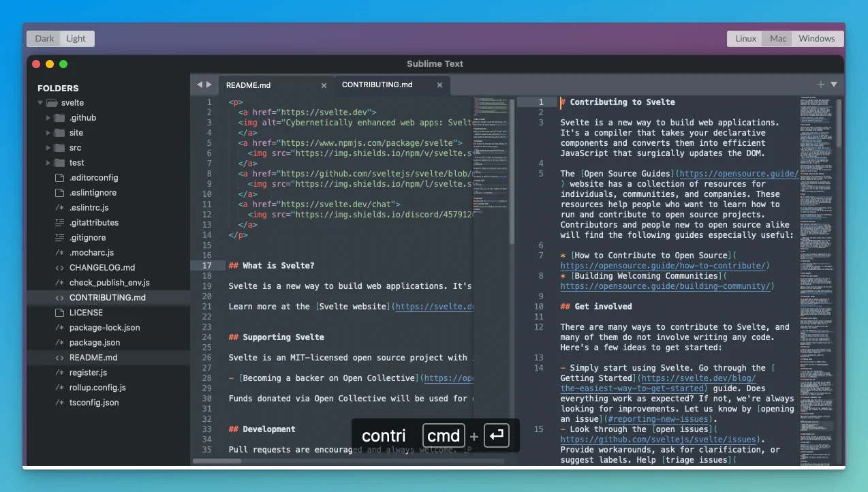Click the .gitignore file icon
The height and width of the screenshot is (492, 868).
point(59,238)
